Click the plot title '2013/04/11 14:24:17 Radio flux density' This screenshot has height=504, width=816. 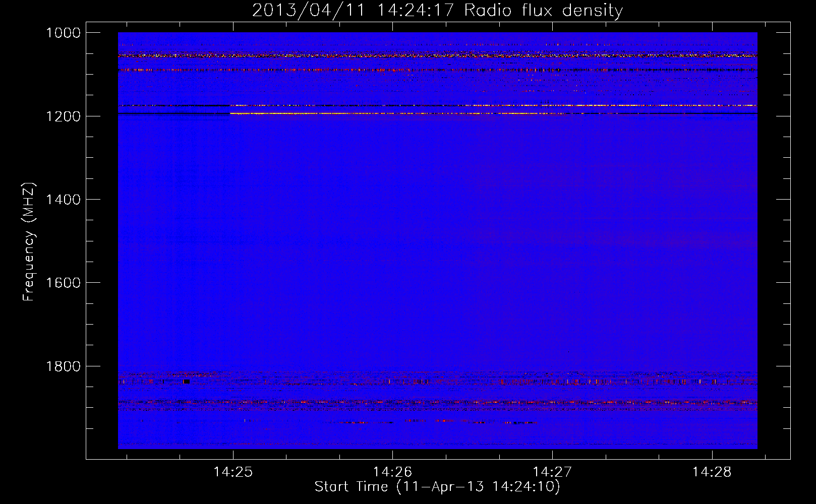click(437, 10)
